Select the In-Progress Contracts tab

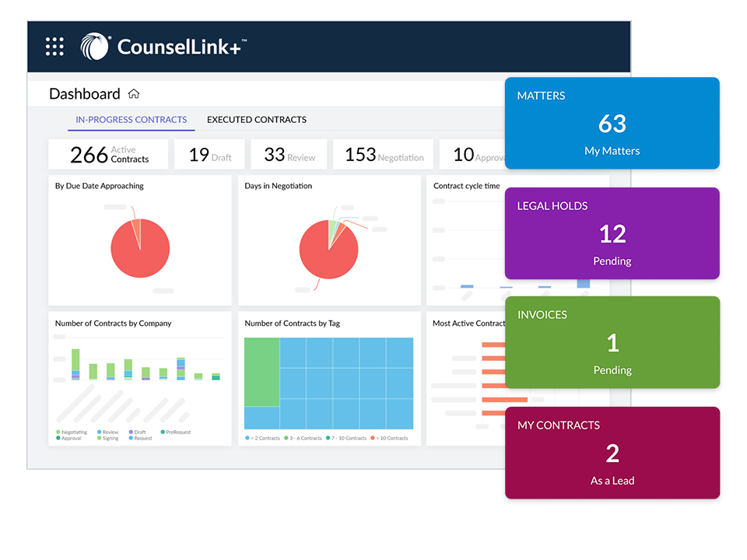[131, 120]
